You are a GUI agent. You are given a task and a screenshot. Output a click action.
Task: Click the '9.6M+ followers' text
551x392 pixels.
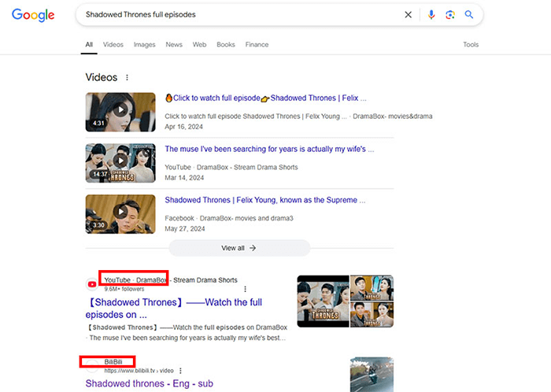[x=124, y=289]
